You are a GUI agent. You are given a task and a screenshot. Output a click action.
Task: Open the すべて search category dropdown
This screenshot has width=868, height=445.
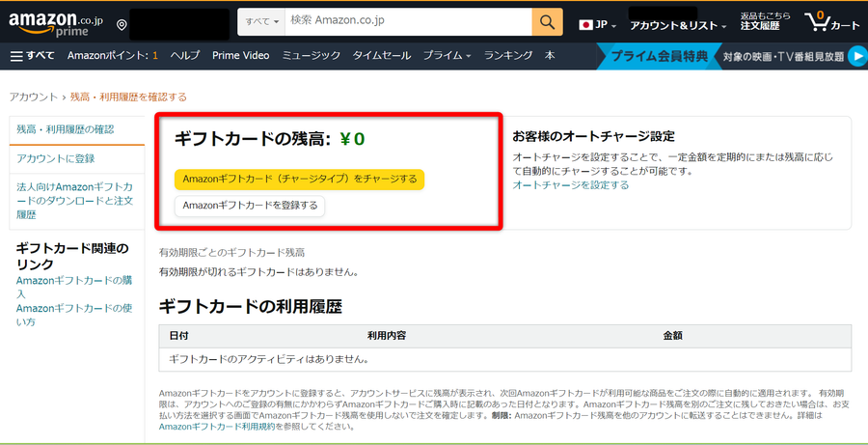coord(263,21)
